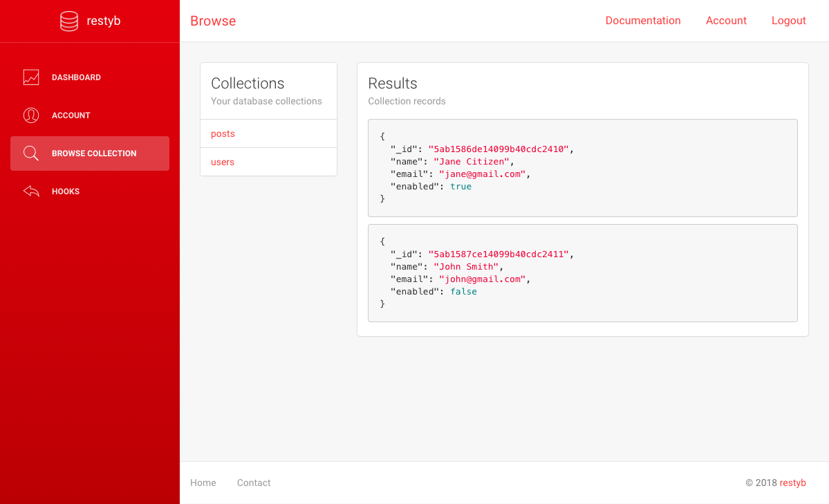This screenshot has height=504, width=829.
Task: Click the Account user icon in sidebar
Action: click(x=31, y=115)
